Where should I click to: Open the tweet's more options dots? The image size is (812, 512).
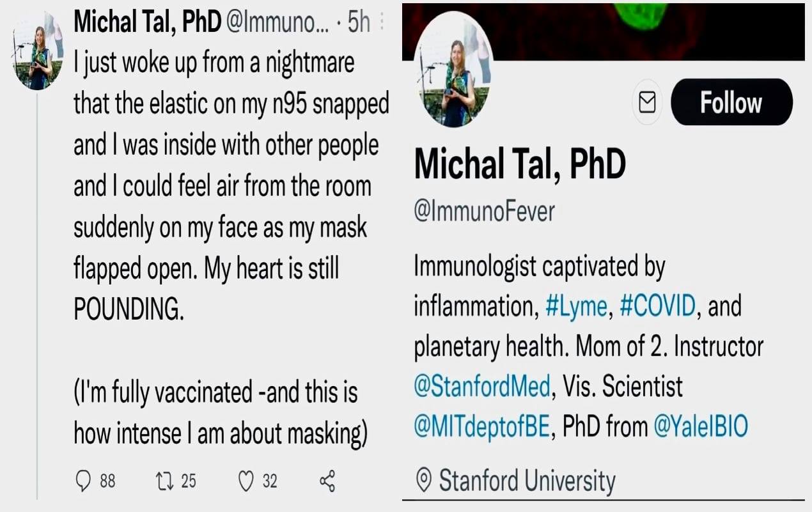tap(382, 23)
